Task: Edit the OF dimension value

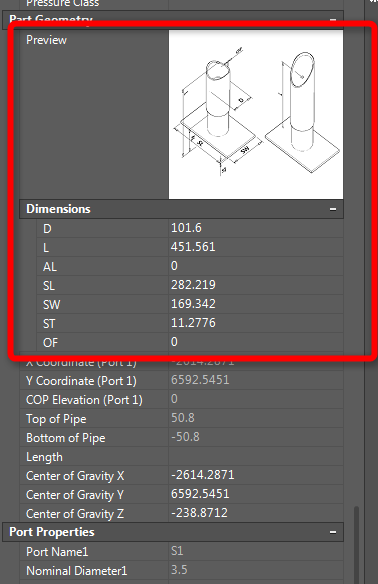Action: click(x=256, y=342)
